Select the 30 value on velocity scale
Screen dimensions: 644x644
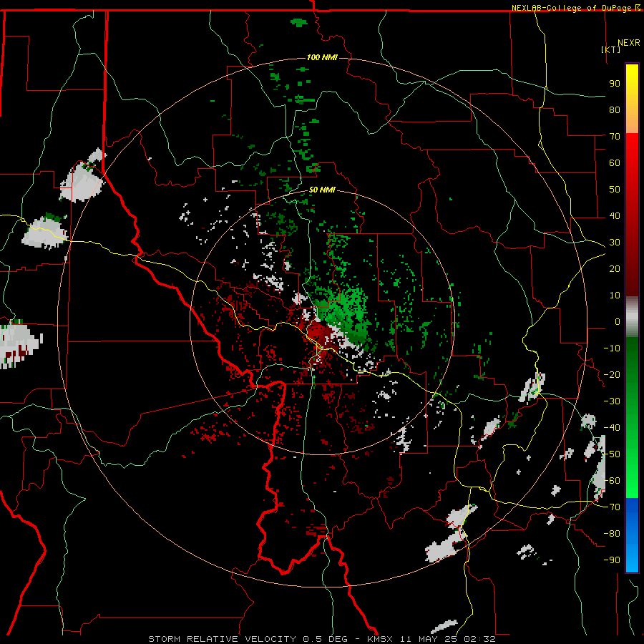click(x=615, y=243)
